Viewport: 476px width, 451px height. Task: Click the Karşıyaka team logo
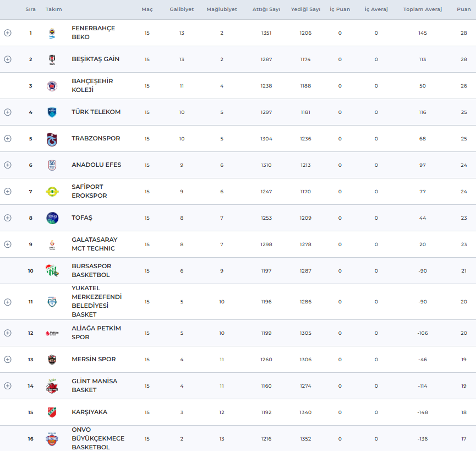pyautogui.click(x=52, y=412)
